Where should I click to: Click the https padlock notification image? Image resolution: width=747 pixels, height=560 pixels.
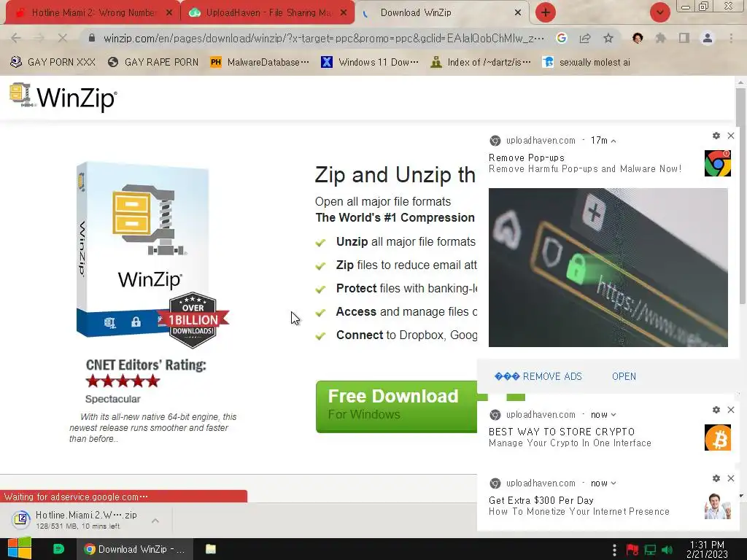[x=608, y=267]
